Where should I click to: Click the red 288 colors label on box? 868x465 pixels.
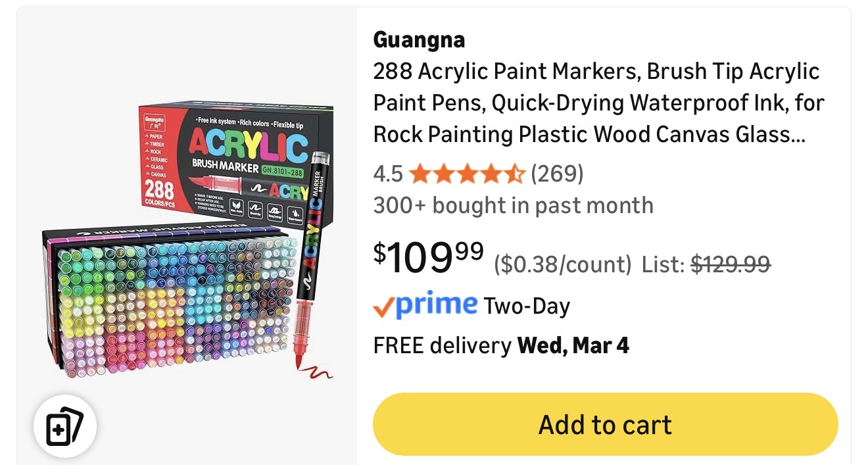tap(159, 193)
